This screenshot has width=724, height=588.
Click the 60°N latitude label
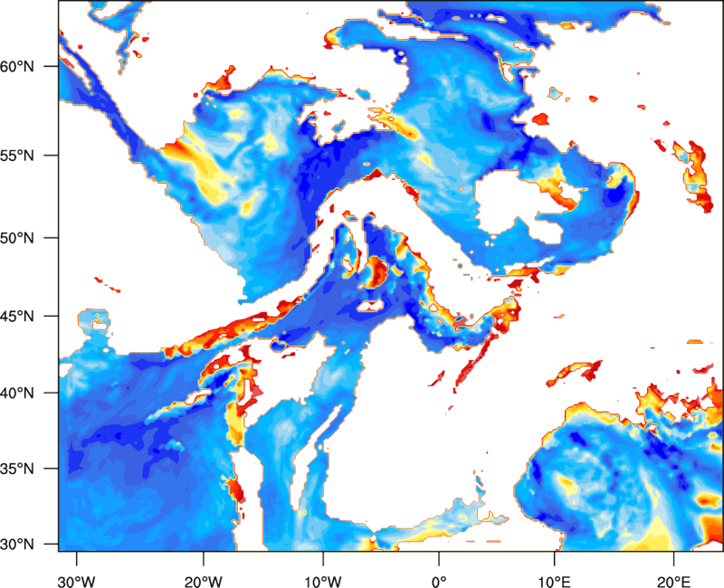click(17, 66)
